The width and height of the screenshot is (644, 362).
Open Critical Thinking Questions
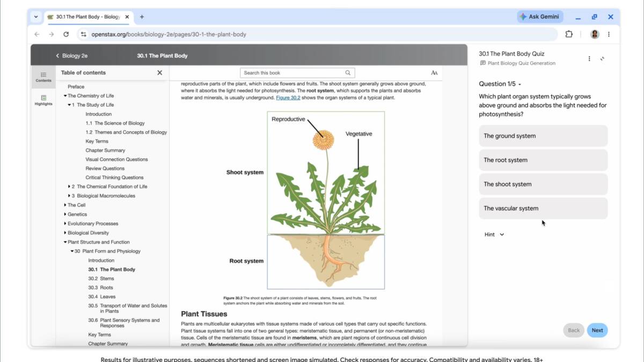[x=114, y=178]
